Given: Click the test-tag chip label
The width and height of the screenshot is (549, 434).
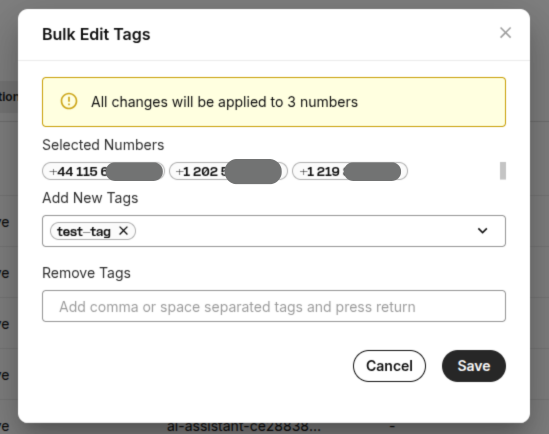Looking at the screenshot, I should coord(84,231).
